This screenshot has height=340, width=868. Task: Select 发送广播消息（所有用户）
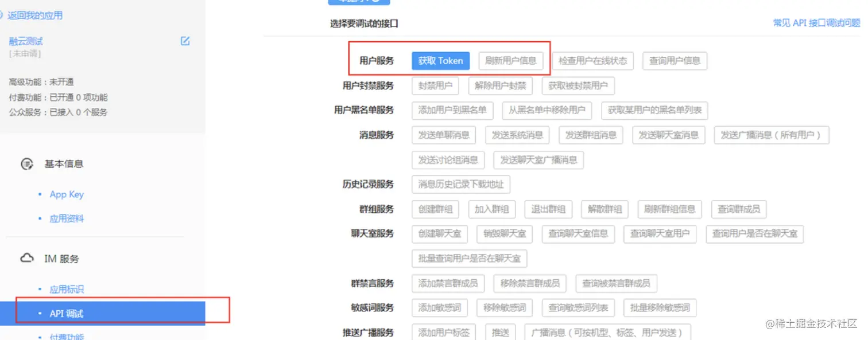pos(772,135)
